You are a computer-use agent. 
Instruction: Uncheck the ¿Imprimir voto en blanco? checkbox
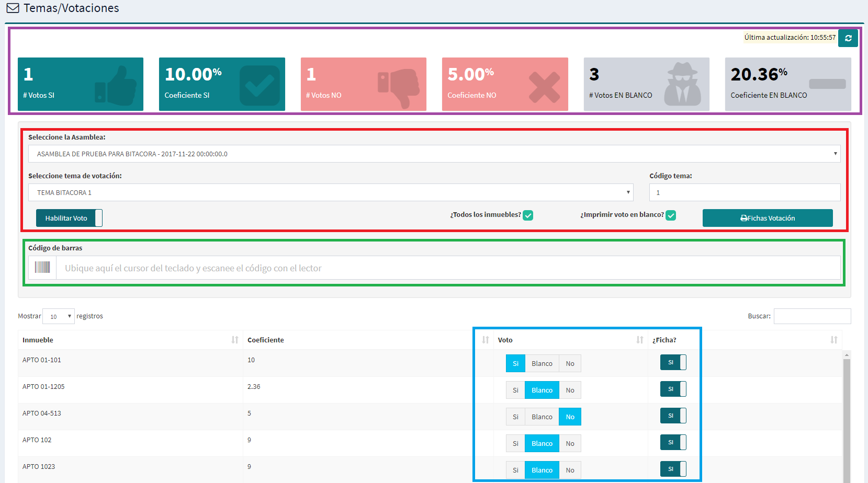[671, 215]
